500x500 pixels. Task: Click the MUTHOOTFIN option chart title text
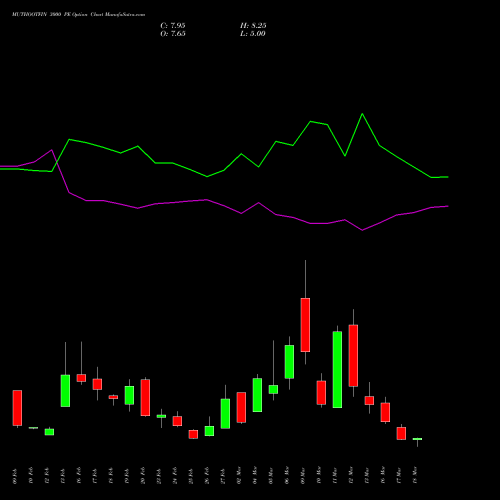click(x=78, y=15)
